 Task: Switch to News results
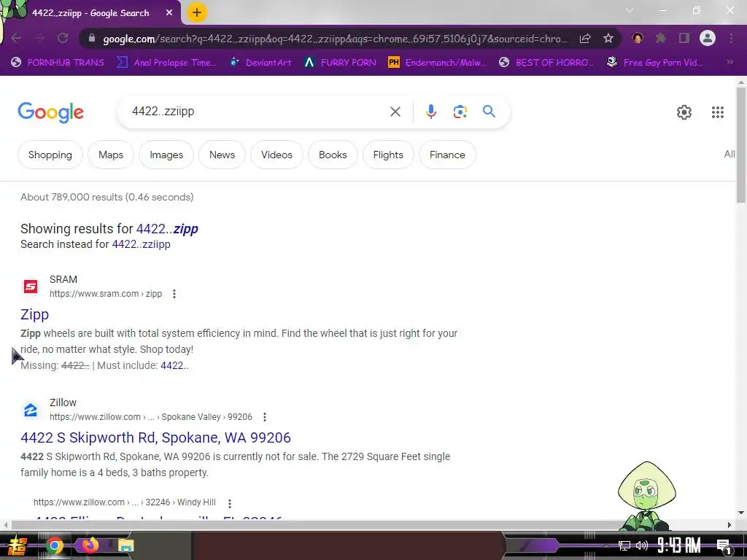[x=222, y=155]
